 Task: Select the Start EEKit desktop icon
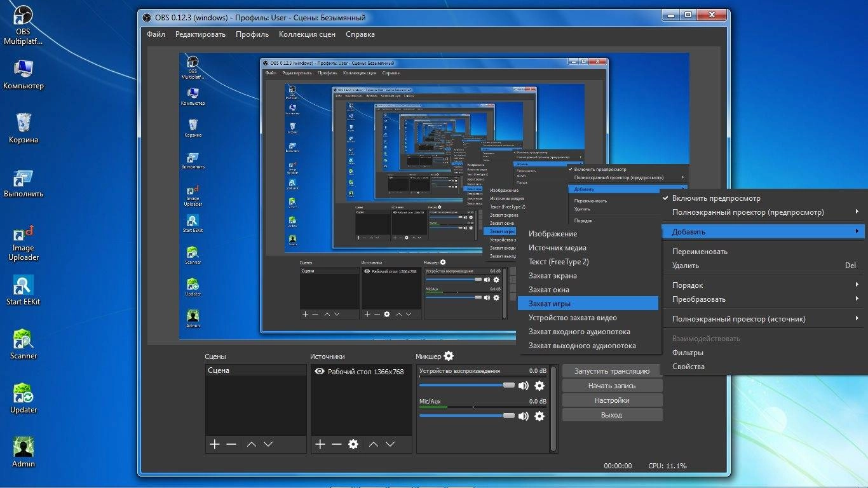coord(24,290)
